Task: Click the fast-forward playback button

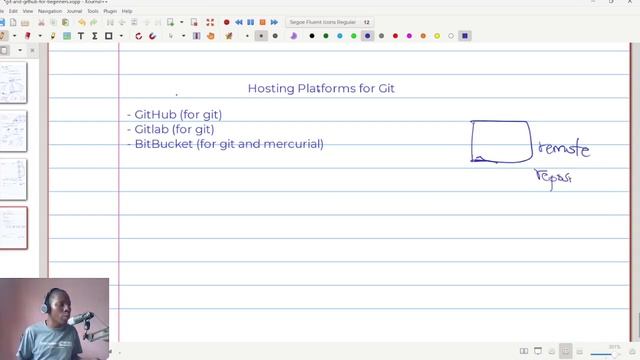Action: click(x=274, y=22)
